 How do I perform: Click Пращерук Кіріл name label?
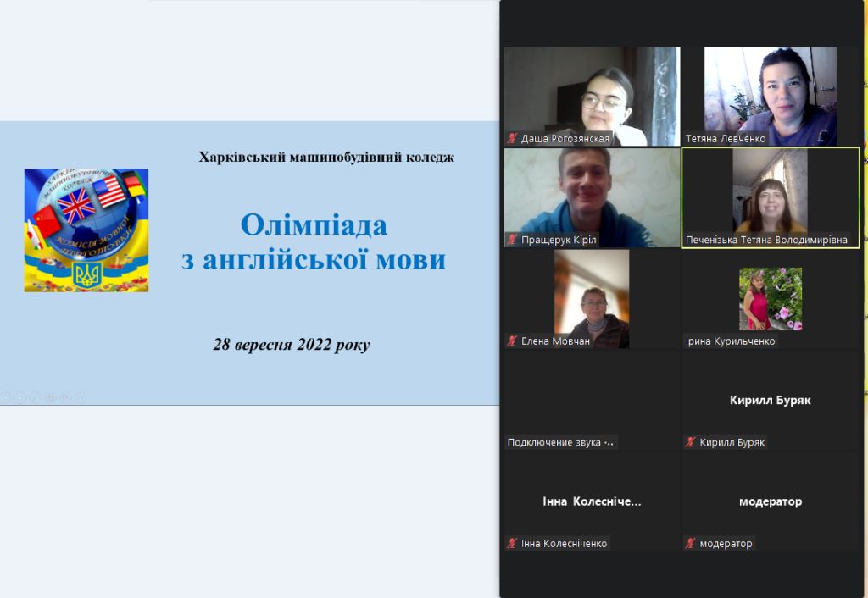pyautogui.click(x=559, y=240)
